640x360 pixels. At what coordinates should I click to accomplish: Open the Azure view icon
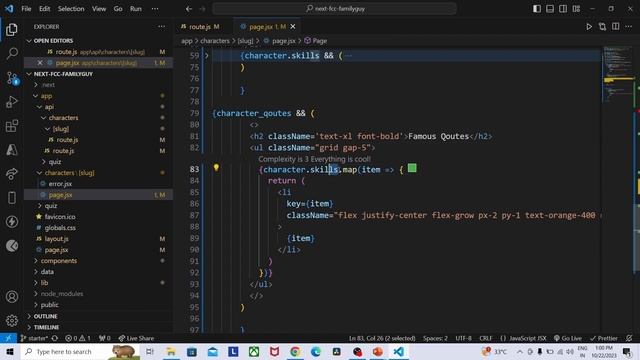(12, 150)
